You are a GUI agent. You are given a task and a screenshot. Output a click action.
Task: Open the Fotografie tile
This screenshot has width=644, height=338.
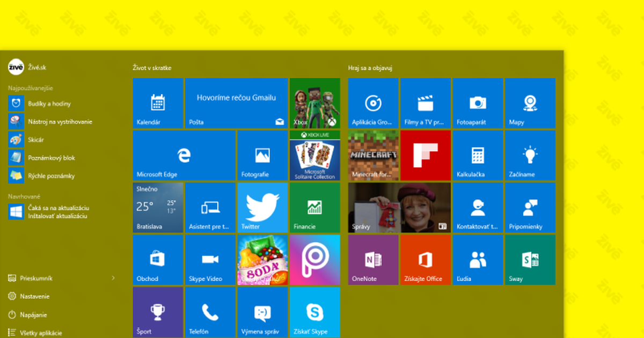tap(262, 155)
